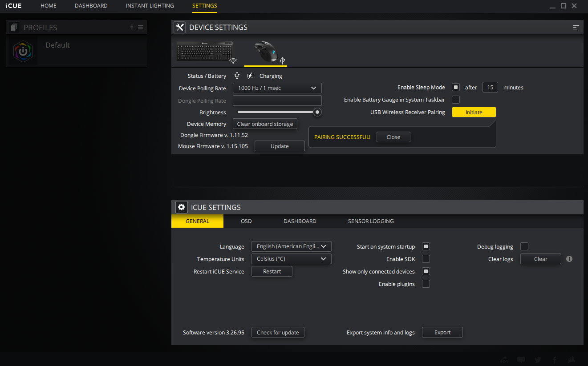Image resolution: width=588 pixels, height=366 pixels.
Task: Toggle Start on system startup checkbox
Action: [426, 246]
